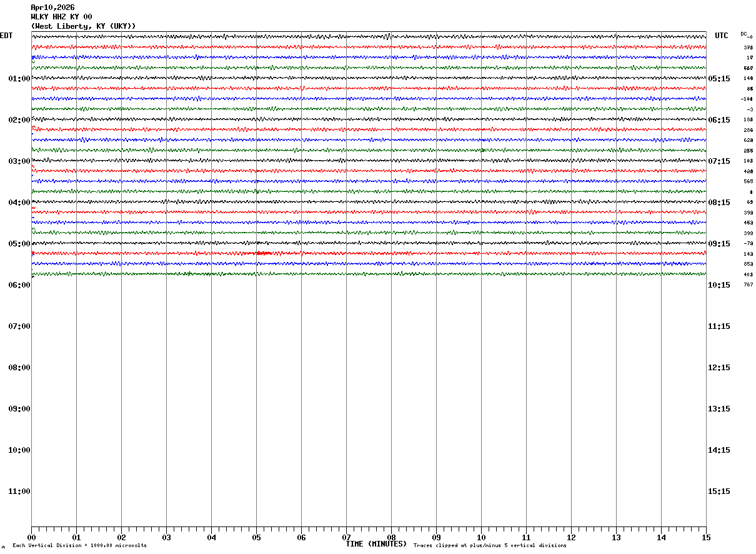Select the EDT time label '10:00'
756x554 pixels.
pyautogui.click(x=19, y=450)
